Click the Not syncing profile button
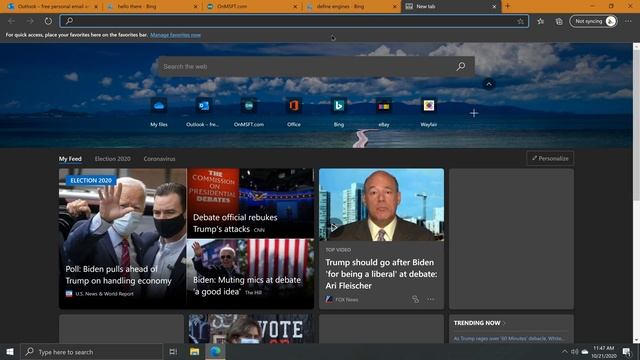640x360 pixels. click(x=593, y=21)
